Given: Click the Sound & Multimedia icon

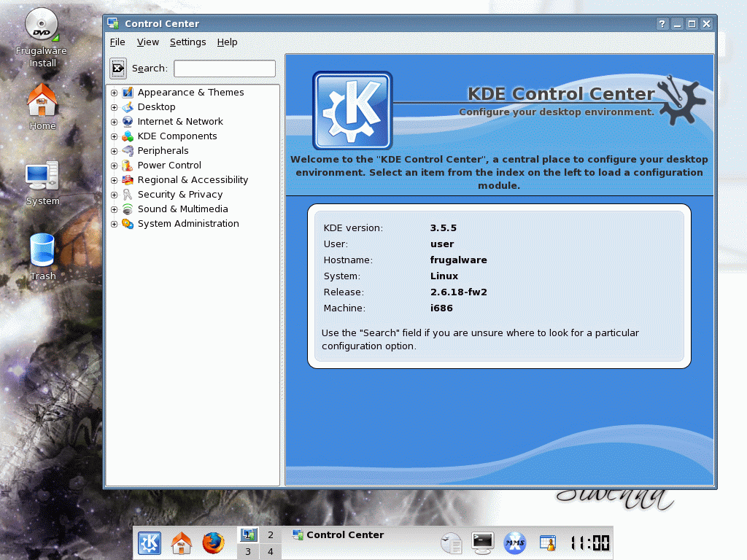Looking at the screenshot, I should (128, 209).
